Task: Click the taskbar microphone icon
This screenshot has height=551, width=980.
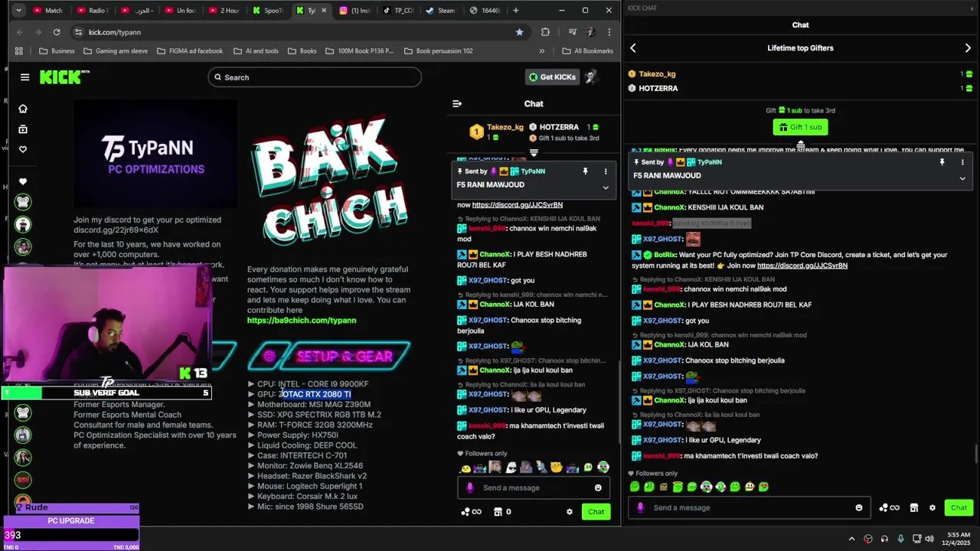Action: pyautogui.click(x=900, y=539)
